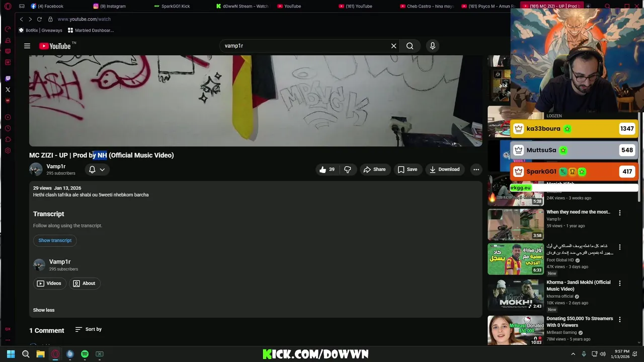
Task: Open the sidebar player icon
Action: click(x=8, y=117)
